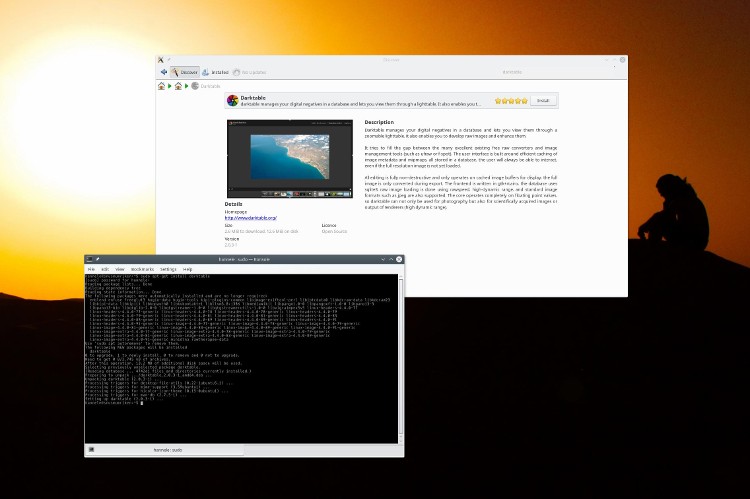Minimize the Konsole window

tap(383, 259)
